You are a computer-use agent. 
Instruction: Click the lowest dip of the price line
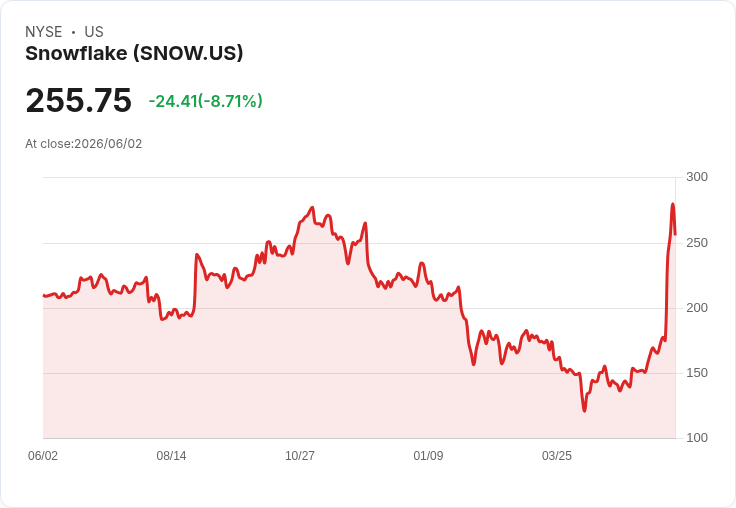584,411
